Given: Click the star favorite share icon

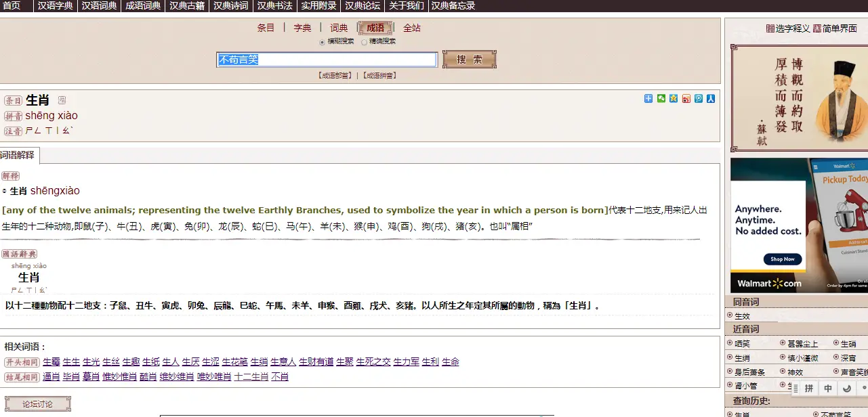Looking at the screenshot, I should [673, 98].
